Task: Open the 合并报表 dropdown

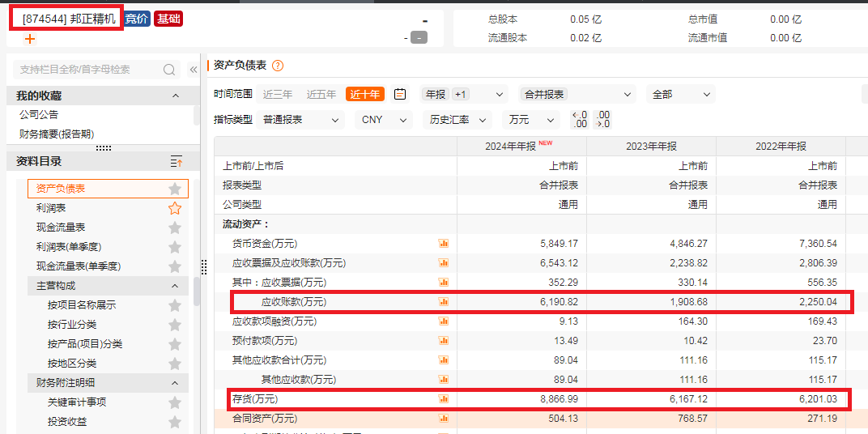Action: pyautogui.click(x=577, y=94)
